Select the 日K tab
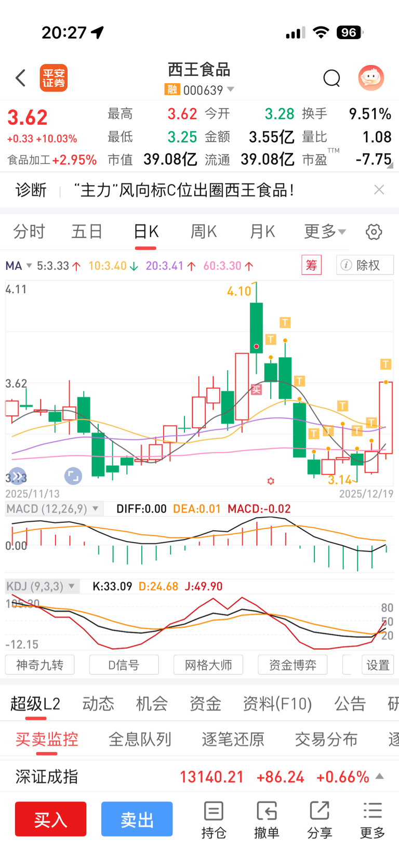Screen dimensions: 399x868 [x=146, y=231]
